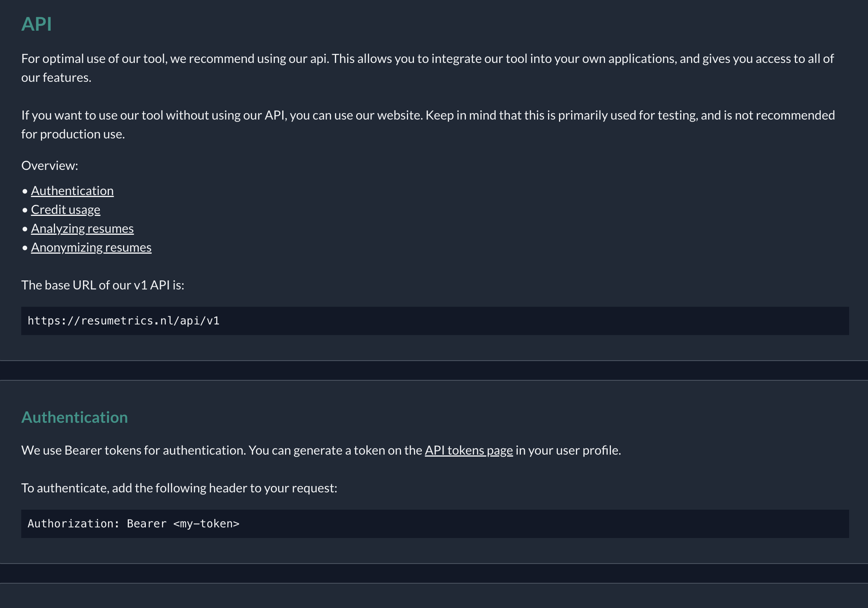This screenshot has height=608, width=868.
Task: Click the 'To authenticate, add the following header' line
Action: tap(179, 488)
